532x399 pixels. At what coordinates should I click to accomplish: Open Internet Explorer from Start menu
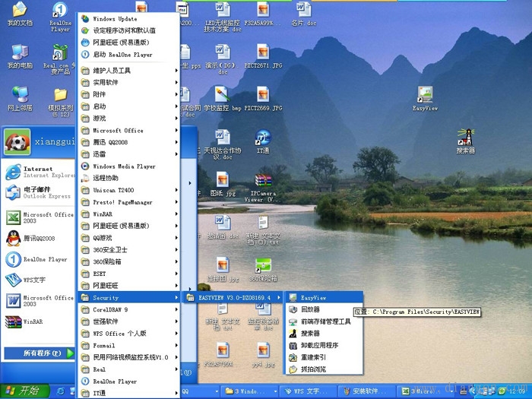(38, 172)
